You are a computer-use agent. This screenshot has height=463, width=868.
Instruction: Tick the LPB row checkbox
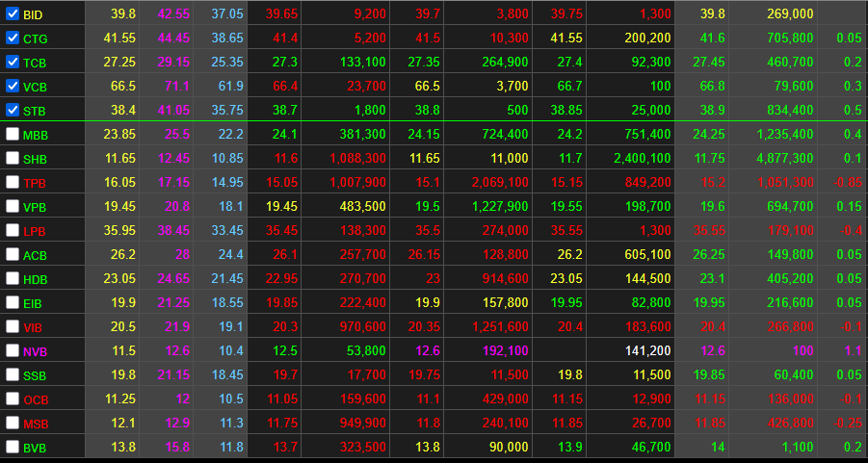[13, 230]
